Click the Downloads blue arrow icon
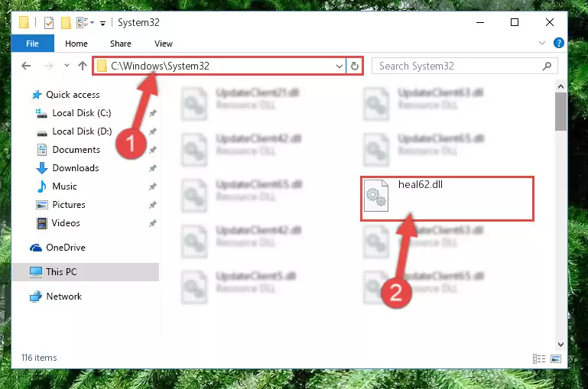The width and height of the screenshot is (588, 389). click(42, 168)
